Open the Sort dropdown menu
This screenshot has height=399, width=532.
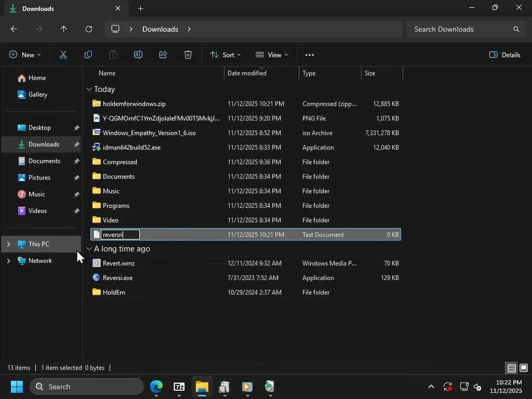point(225,55)
